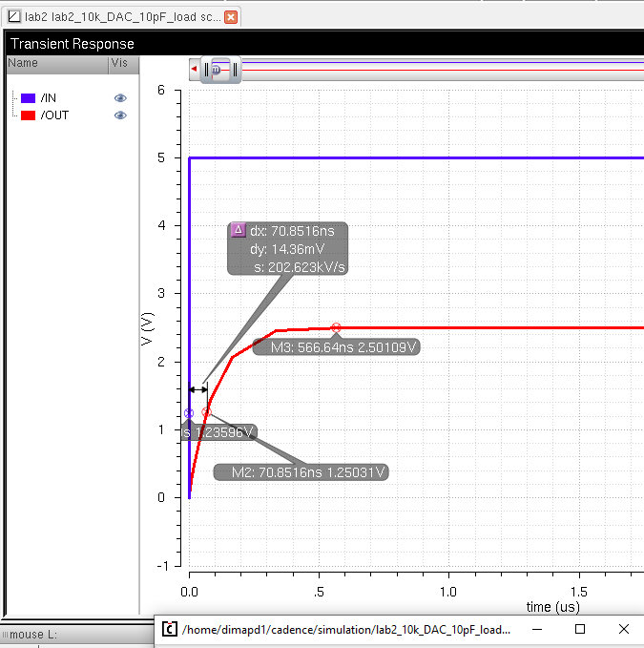Click the Vis column header
The image size is (644, 648).
pos(120,63)
